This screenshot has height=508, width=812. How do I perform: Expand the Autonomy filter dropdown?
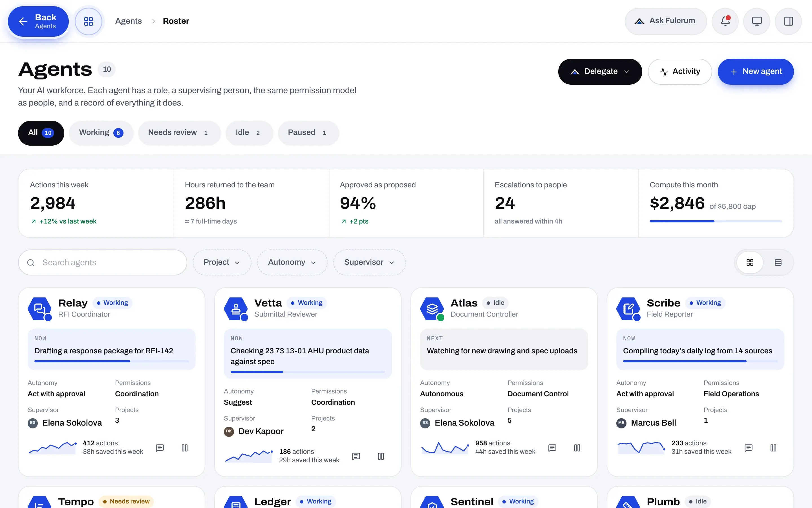click(x=292, y=262)
